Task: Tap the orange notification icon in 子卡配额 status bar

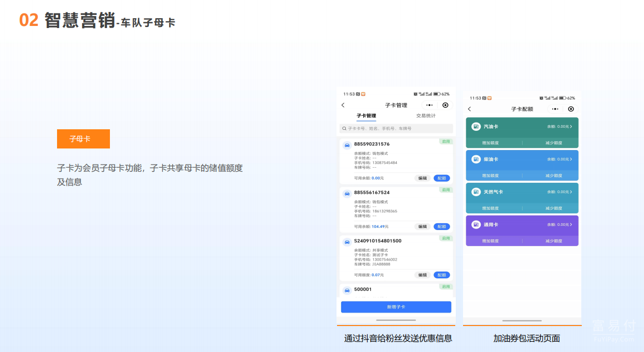Action: (489, 98)
